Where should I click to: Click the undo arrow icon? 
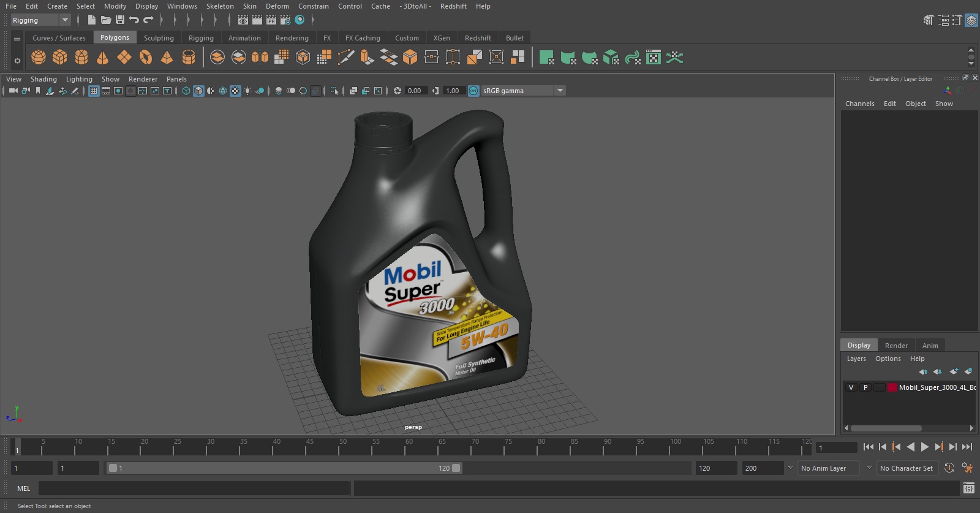[x=134, y=20]
